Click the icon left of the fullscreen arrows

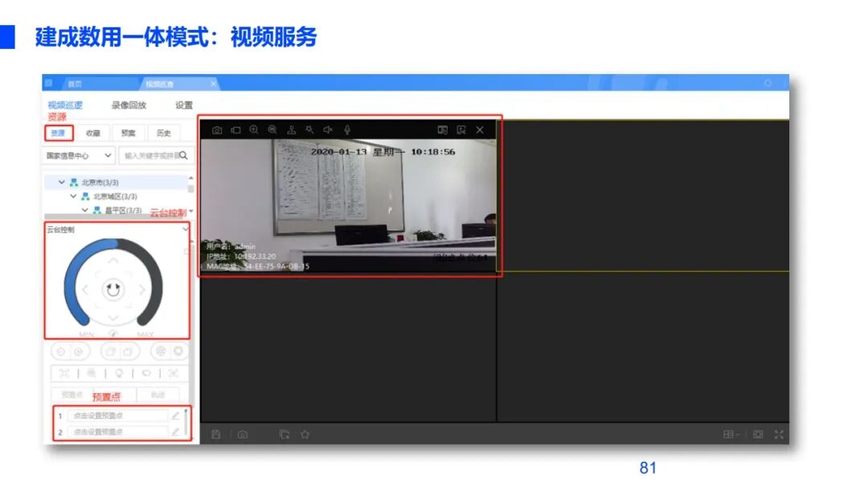[759, 434]
